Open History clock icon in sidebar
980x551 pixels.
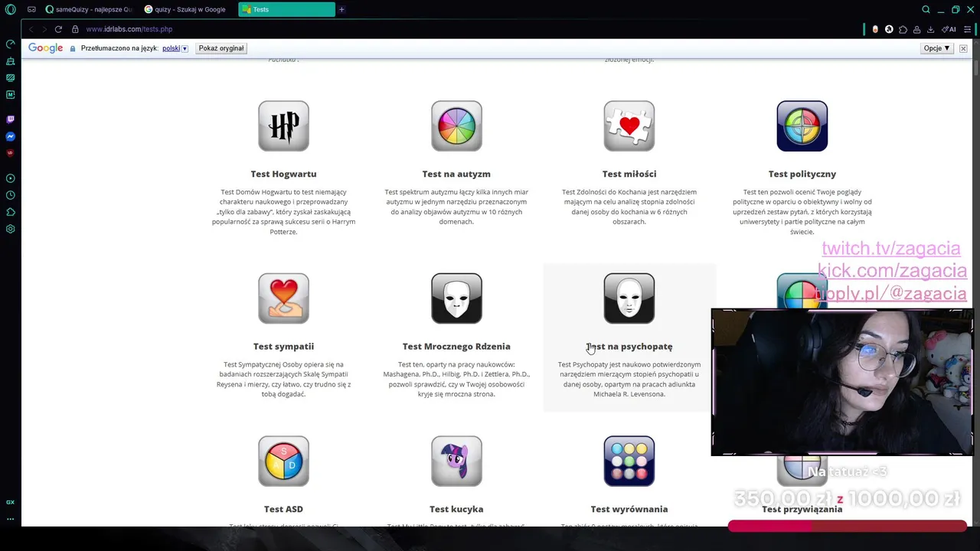tap(10, 195)
